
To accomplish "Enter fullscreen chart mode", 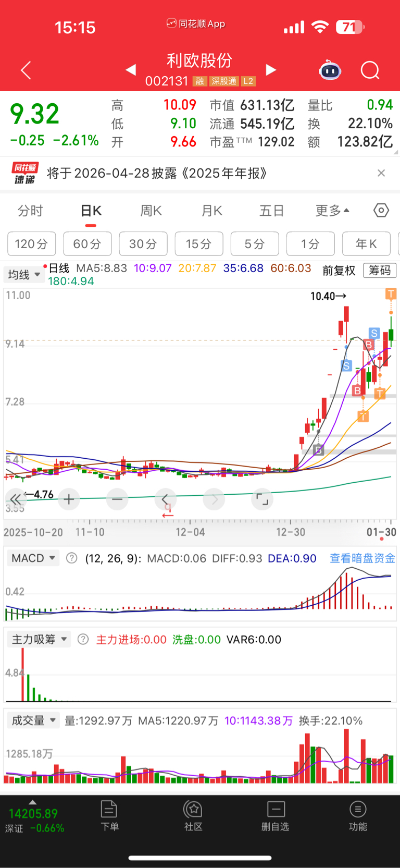I will pyautogui.click(x=262, y=499).
